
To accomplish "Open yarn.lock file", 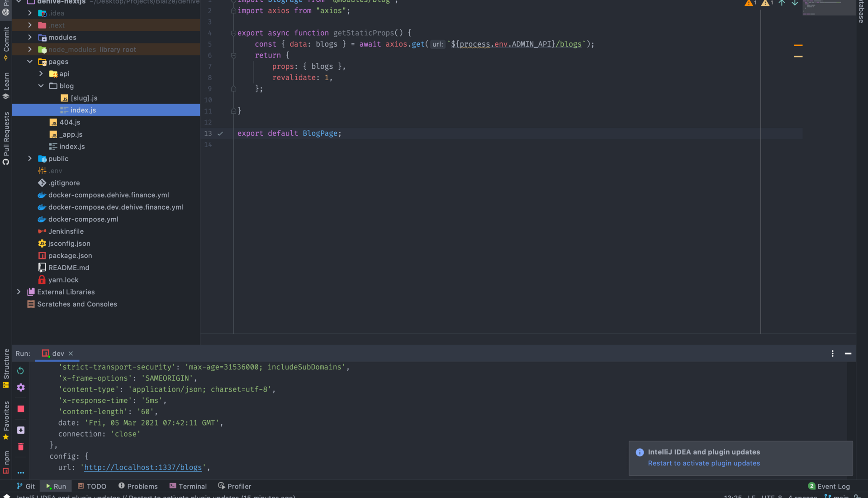I will click(x=63, y=280).
